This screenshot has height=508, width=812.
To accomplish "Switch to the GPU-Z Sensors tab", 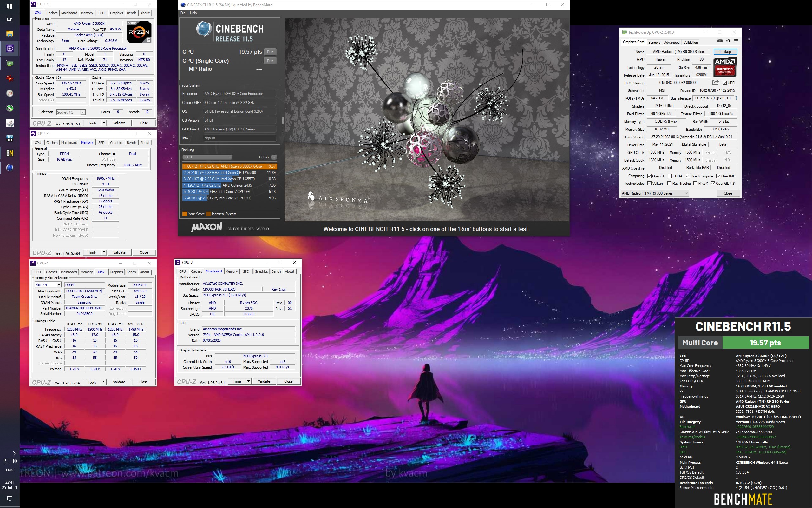I will [654, 42].
